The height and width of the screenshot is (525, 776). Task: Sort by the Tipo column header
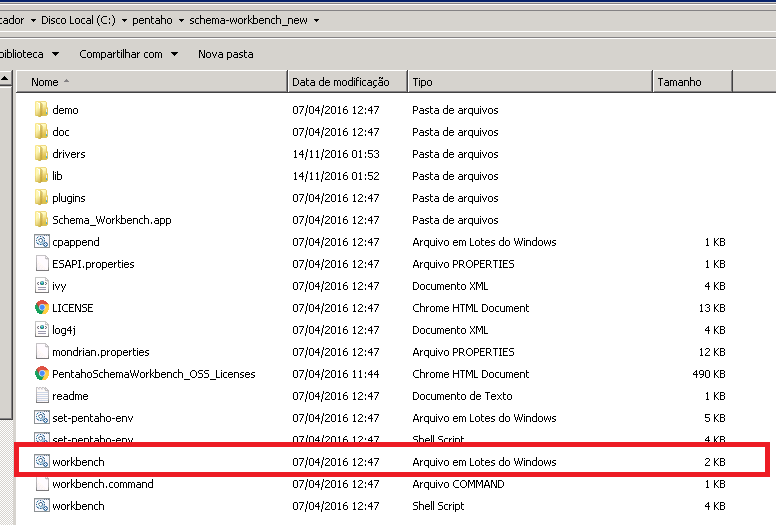click(x=530, y=82)
